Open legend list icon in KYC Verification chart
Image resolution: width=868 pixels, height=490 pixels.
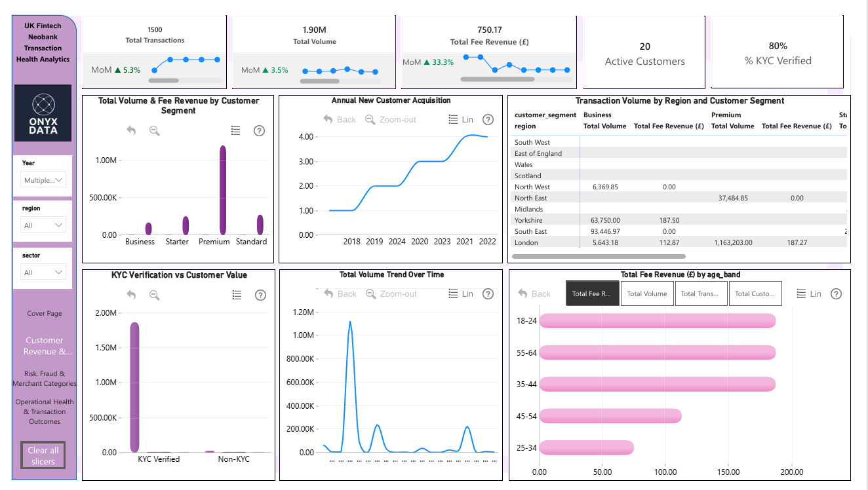[x=237, y=295]
